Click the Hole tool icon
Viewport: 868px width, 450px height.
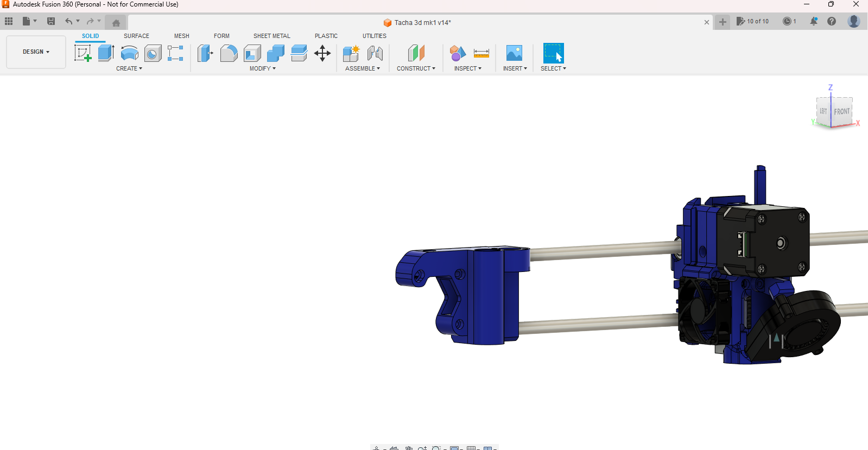(153, 53)
